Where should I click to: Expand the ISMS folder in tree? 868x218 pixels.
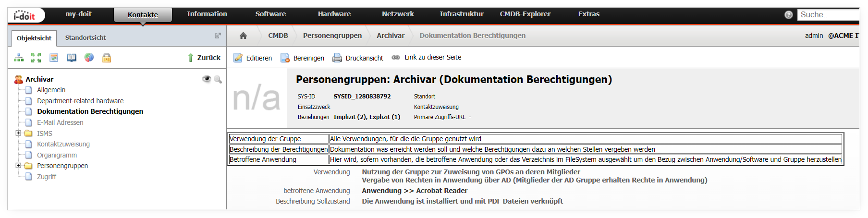tap(18, 133)
